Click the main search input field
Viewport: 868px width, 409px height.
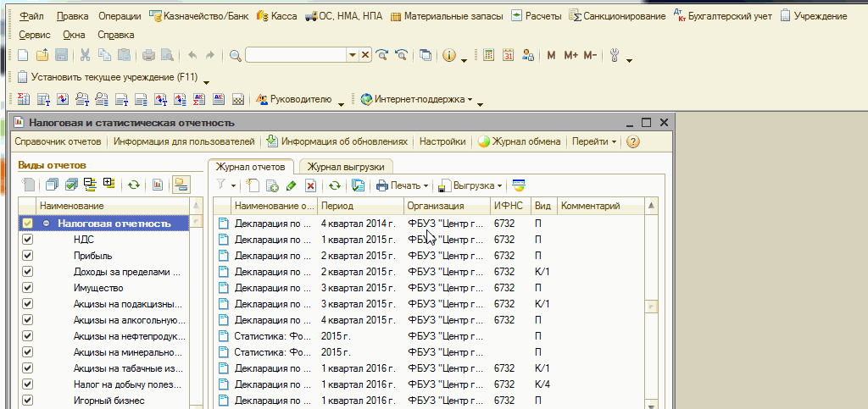point(296,55)
